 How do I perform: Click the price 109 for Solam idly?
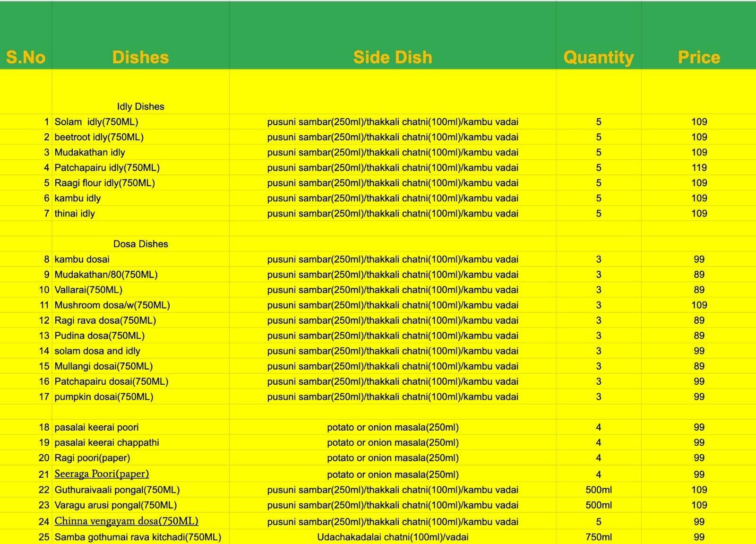click(x=699, y=122)
